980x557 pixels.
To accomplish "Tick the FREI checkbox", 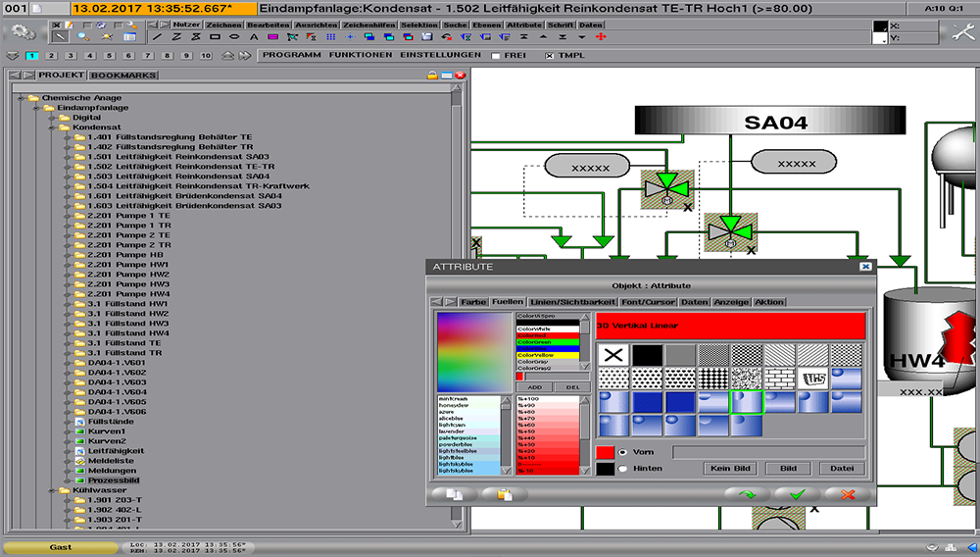I will [496, 56].
